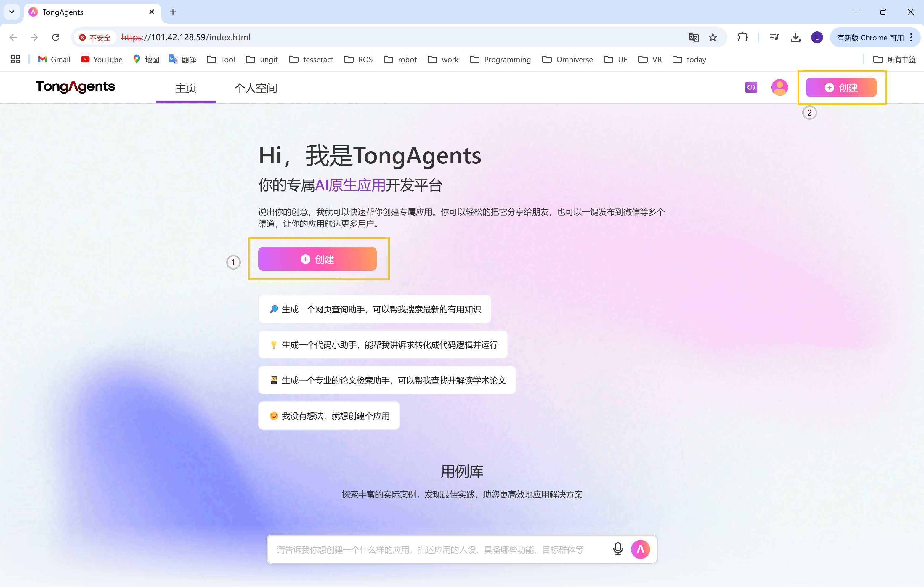
Task: Open the media controls icon
Action: [774, 37]
